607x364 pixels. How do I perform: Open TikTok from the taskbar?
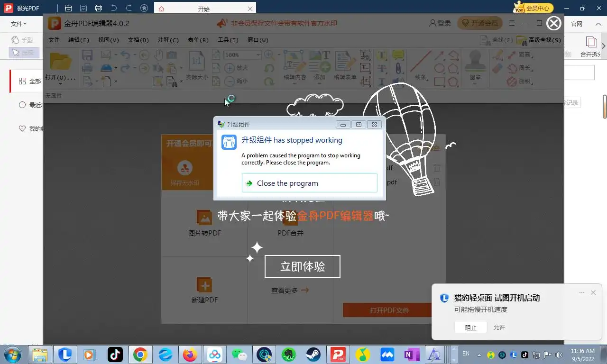[115, 355]
